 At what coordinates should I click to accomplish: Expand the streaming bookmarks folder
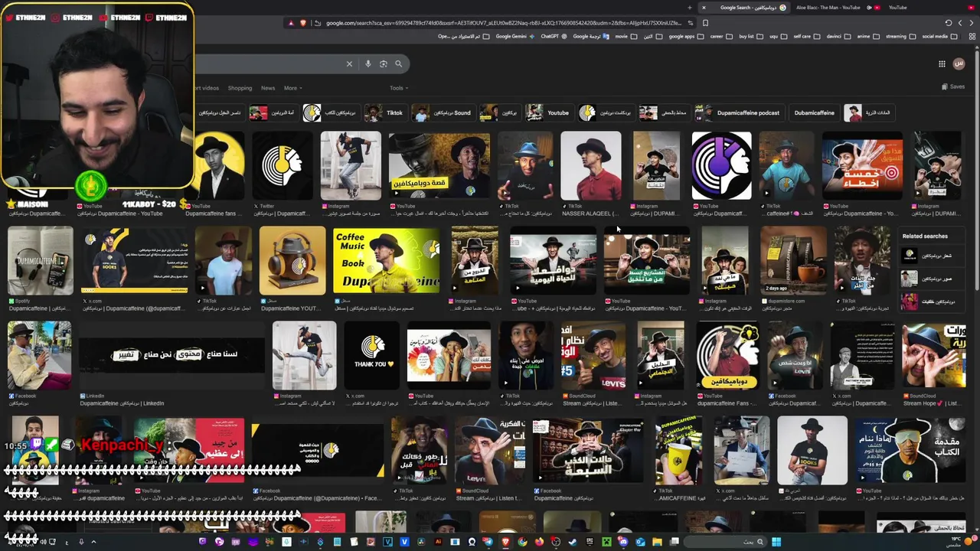900,36
